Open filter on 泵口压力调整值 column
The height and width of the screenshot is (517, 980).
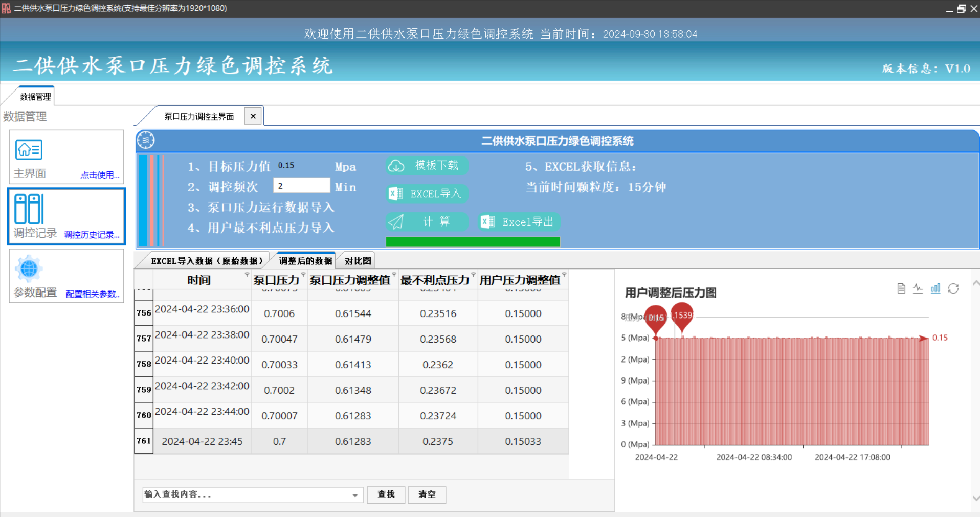394,275
